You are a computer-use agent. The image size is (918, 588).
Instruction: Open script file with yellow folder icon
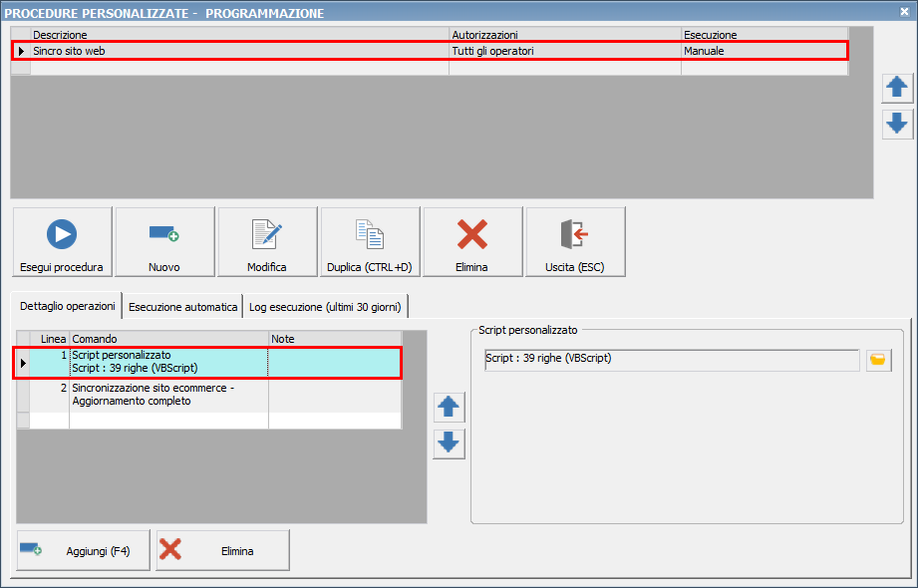878,360
